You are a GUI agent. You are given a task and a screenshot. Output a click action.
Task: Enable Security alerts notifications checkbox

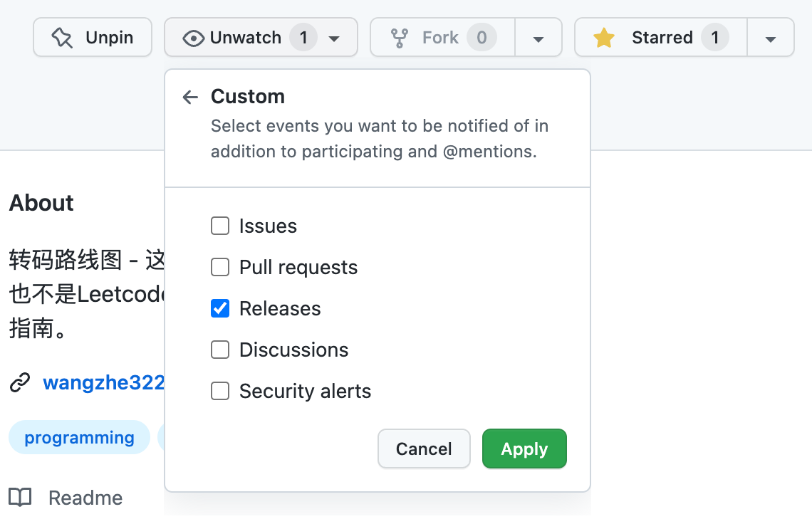(x=220, y=392)
